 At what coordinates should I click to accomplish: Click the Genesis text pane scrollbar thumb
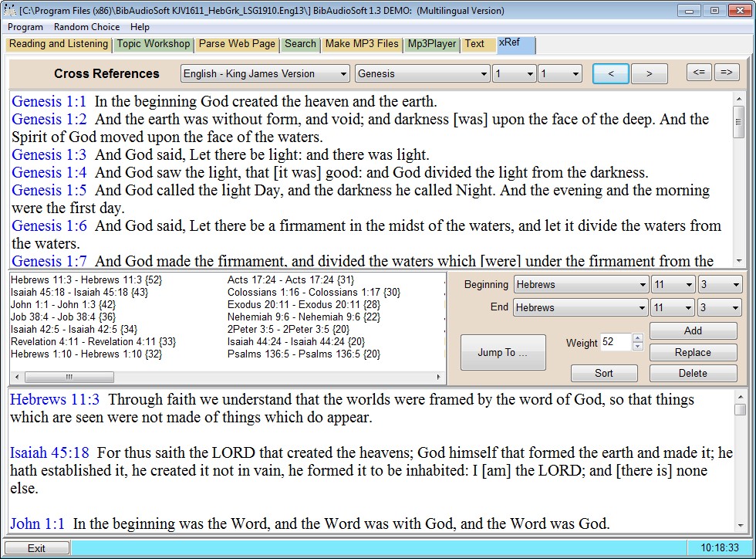point(738,122)
